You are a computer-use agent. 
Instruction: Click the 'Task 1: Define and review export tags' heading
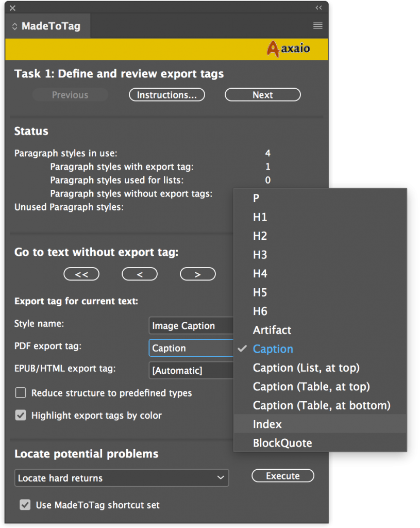[119, 74]
